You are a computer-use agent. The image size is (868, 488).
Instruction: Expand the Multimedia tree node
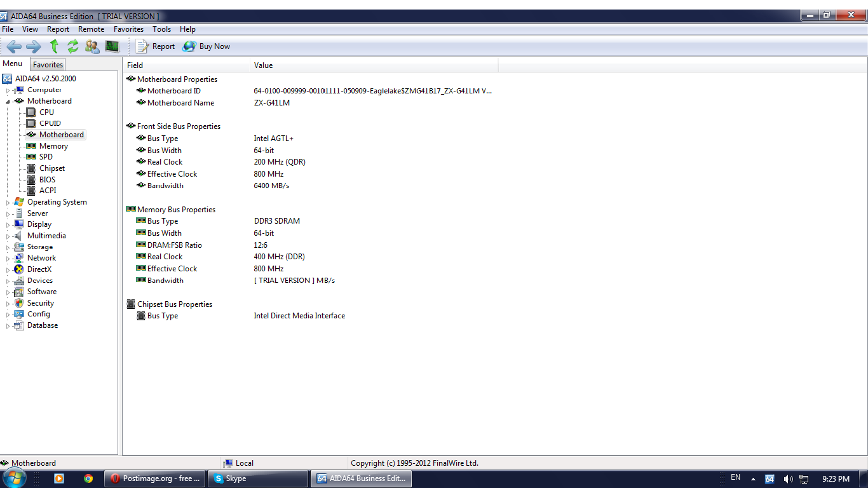point(8,236)
